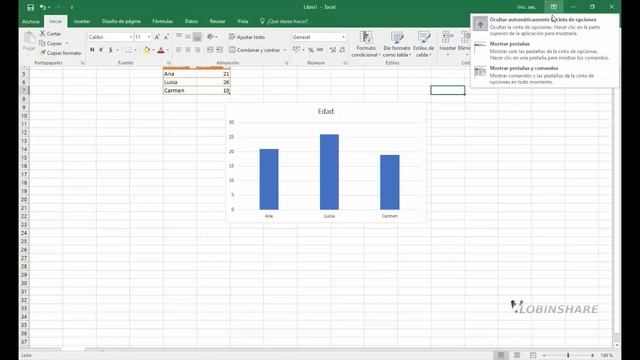The width and height of the screenshot is (640, 360).
Task: Open Número dialog launcher
Action: pos(345,63)
